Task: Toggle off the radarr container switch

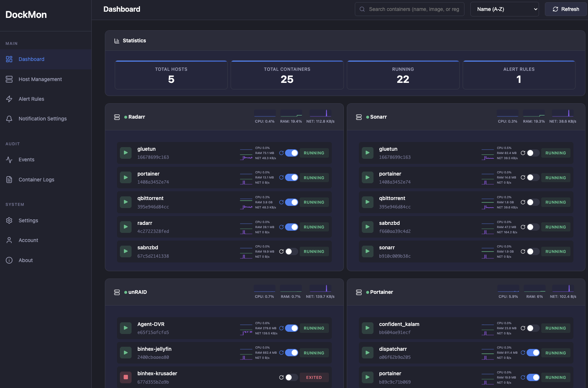Action: [x=291, y=227]
